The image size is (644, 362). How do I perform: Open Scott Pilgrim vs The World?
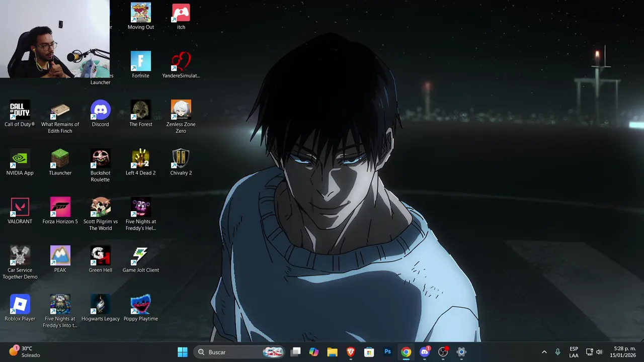coord(101,214)
